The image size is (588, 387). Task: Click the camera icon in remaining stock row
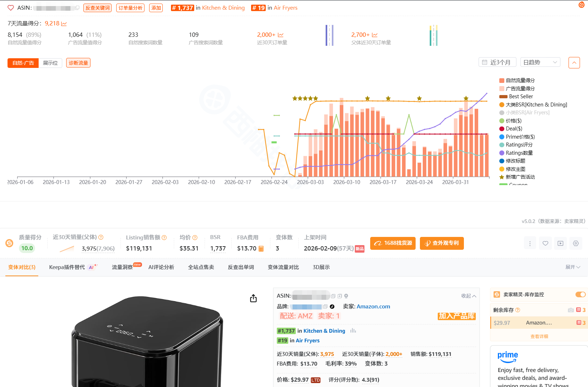pos(571,310)
